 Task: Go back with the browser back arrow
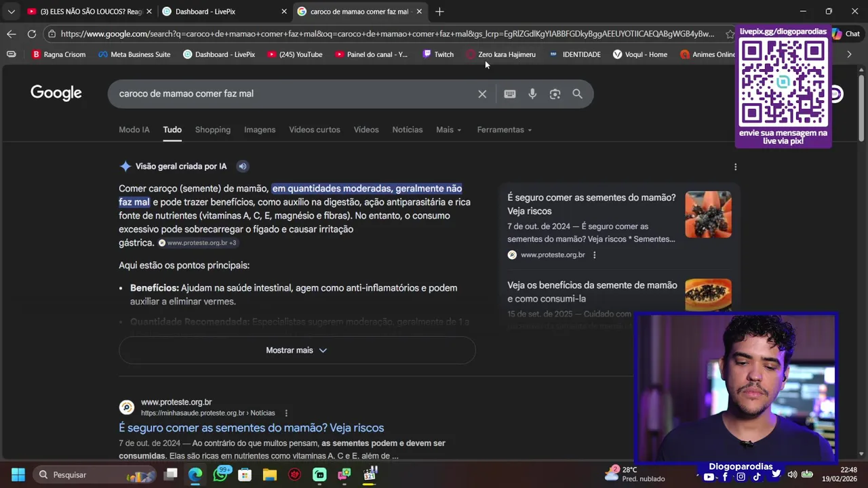tap(12, 34)
